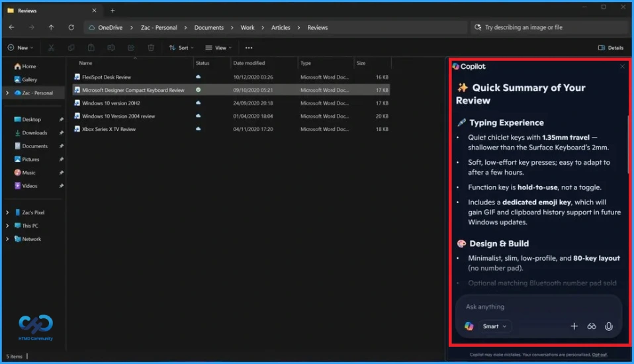Select This PC in the sidebar

(30, 226)
